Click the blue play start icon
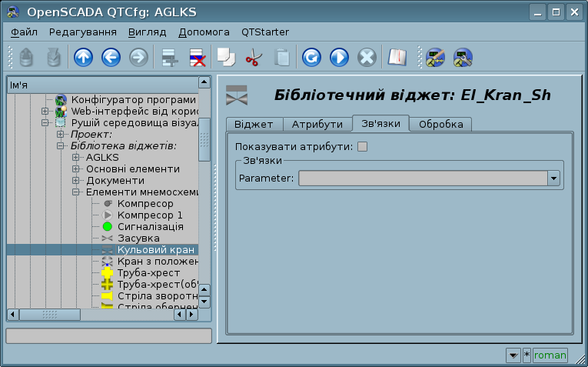The height and width of the screenshot is (367, 588). (339, 57)
